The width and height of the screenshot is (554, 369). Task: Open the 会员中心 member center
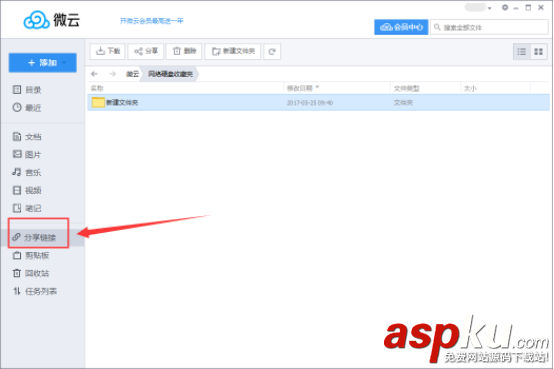coord(401,27)
